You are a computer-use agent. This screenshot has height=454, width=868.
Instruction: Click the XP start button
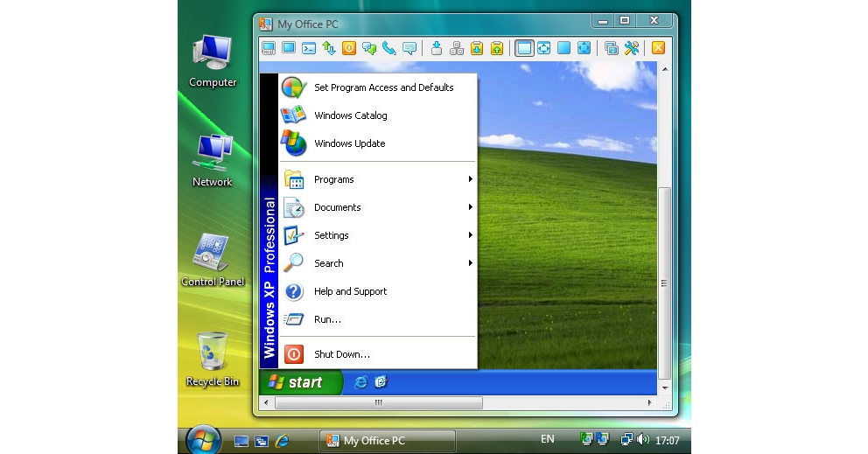(297, 382)
